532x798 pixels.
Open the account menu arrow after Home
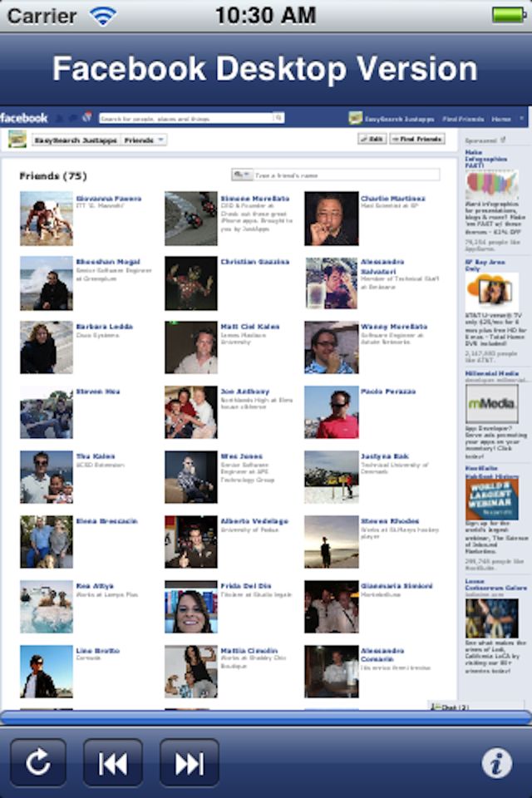[521, 119]
